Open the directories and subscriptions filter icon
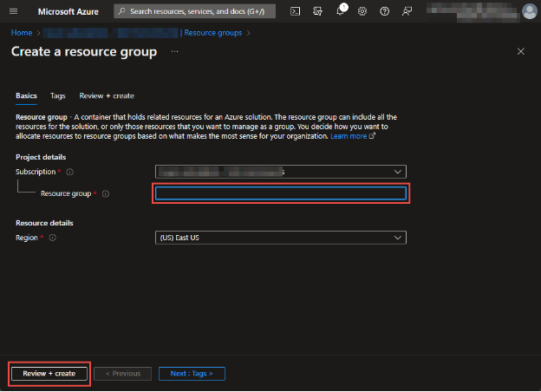 click(x=318, y=11)
